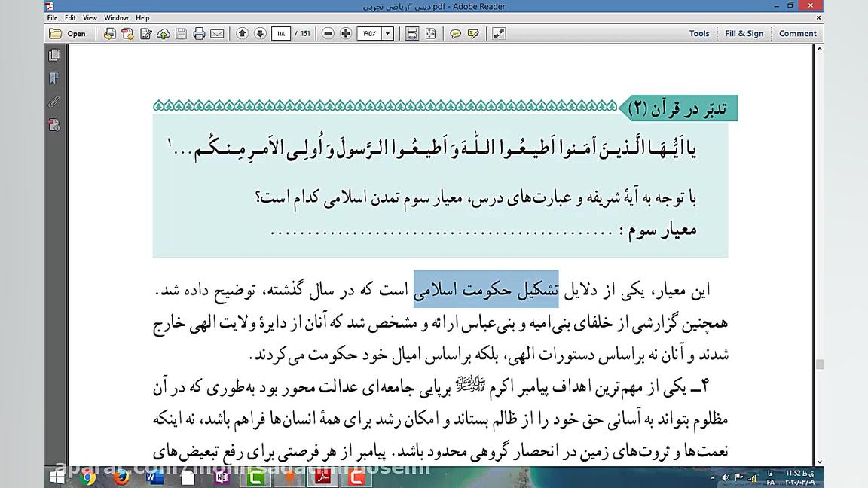Add a sticky note comment
Screen dimensions: 868x488
click(x=455, y=34)
